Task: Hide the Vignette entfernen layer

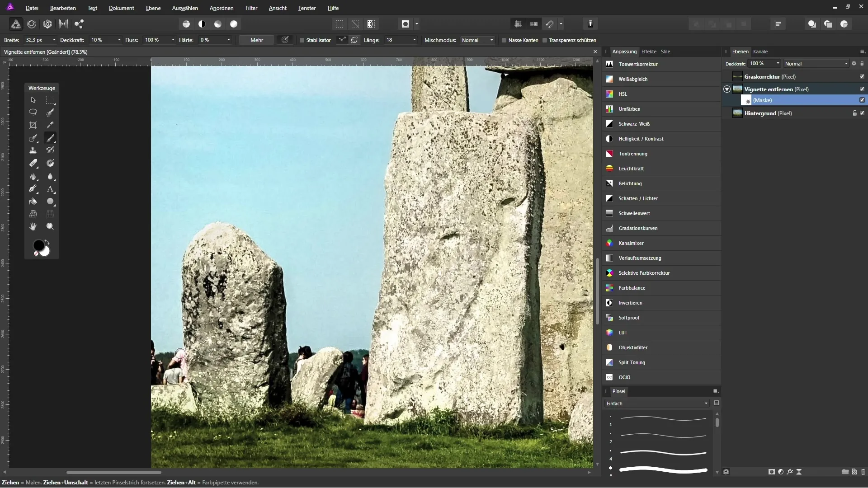Action: pos(862,89)
